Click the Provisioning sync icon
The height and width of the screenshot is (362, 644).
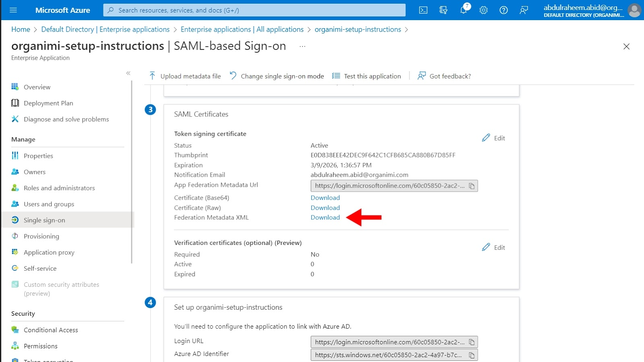coord(15,236)
